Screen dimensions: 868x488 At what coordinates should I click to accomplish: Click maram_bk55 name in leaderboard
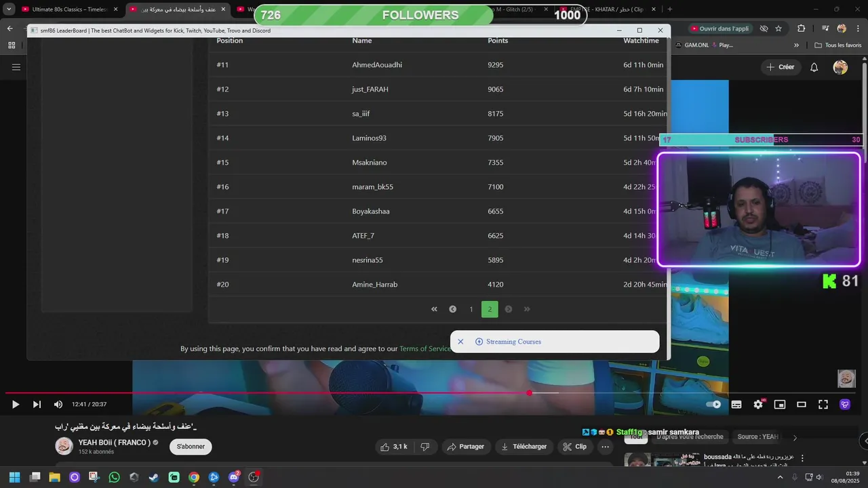pyautogui.click(x=372, y=187)
